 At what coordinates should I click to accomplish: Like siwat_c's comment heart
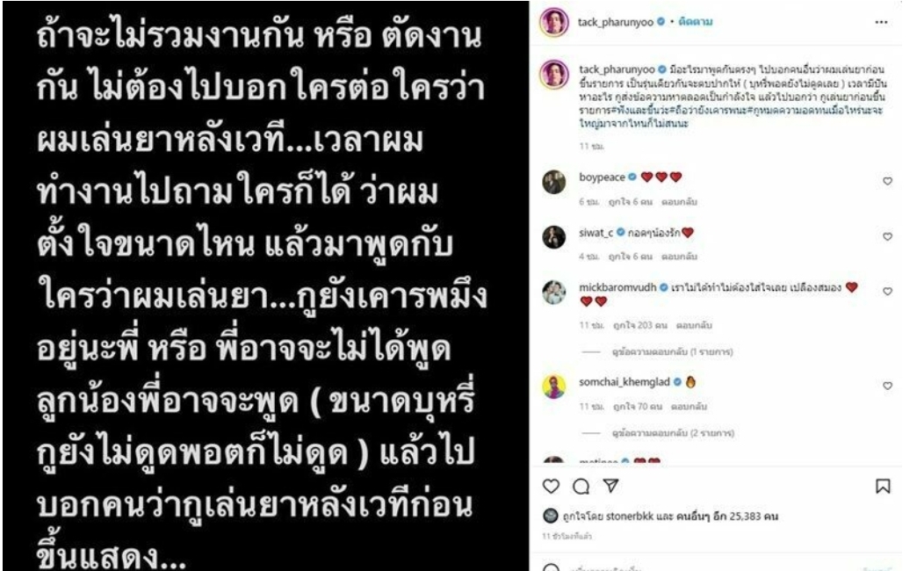click(887, 236)
